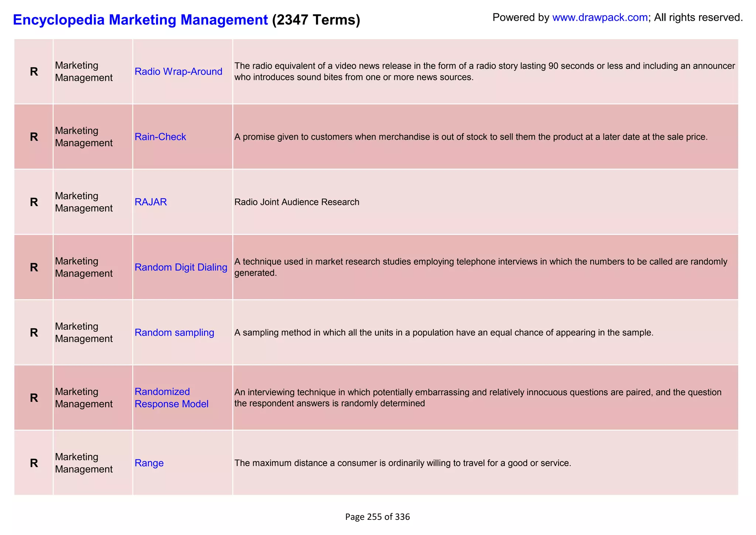
Task: Open the Randomized Response Model term link
Action: 171,398
